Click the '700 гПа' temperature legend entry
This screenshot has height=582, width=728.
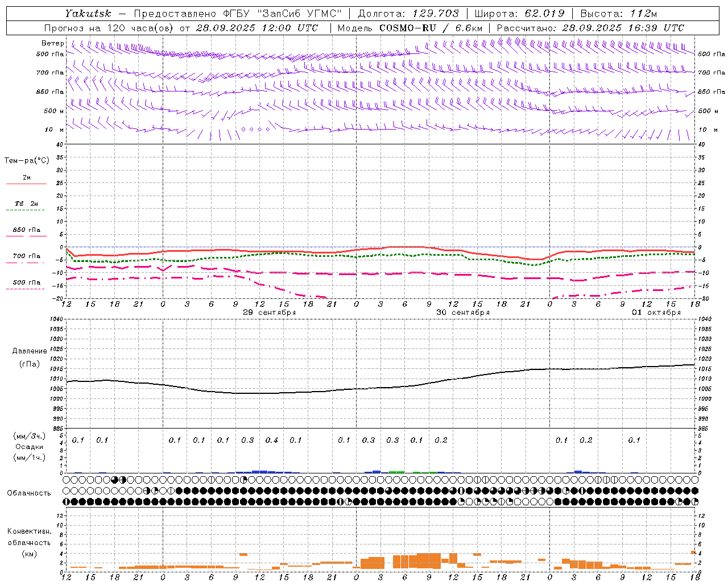[x=27, y=256]
